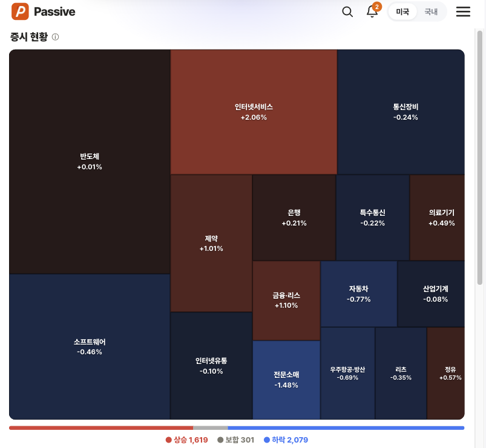Select the 통신장비 -0.24% tile
The width and height of the screenshot is (486, 448).
click(x=401, y=112)
